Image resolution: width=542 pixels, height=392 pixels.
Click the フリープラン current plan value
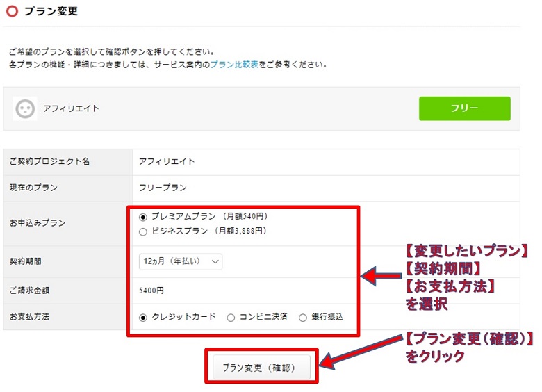163,188
